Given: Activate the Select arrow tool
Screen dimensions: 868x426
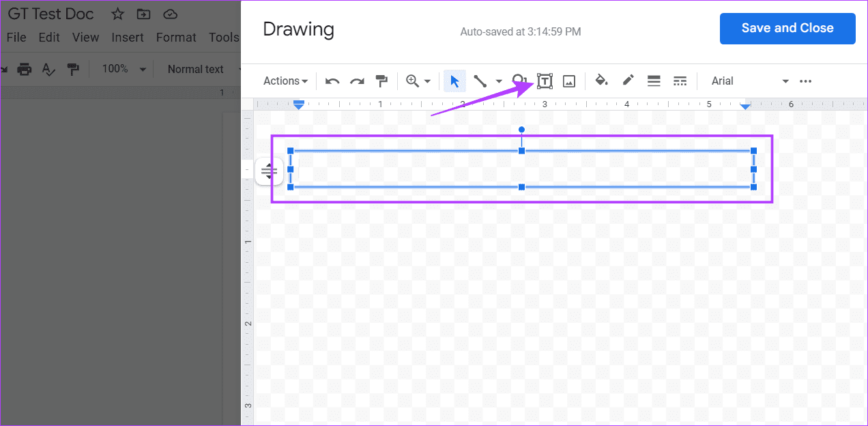Looking at the screenshot, I should [454, 81].
